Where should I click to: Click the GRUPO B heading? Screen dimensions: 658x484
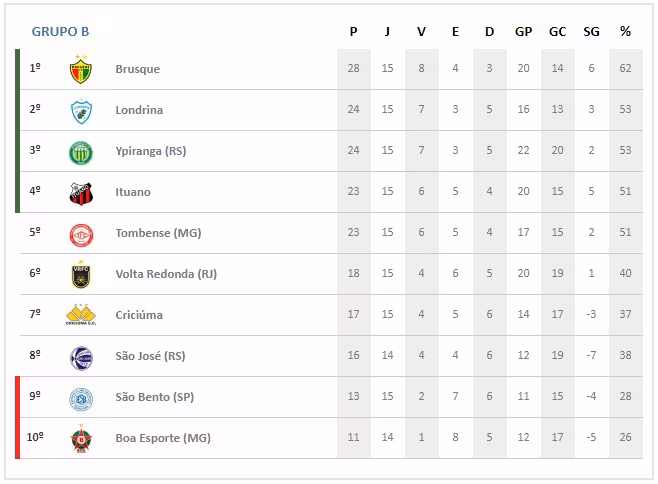pos(60,31)
